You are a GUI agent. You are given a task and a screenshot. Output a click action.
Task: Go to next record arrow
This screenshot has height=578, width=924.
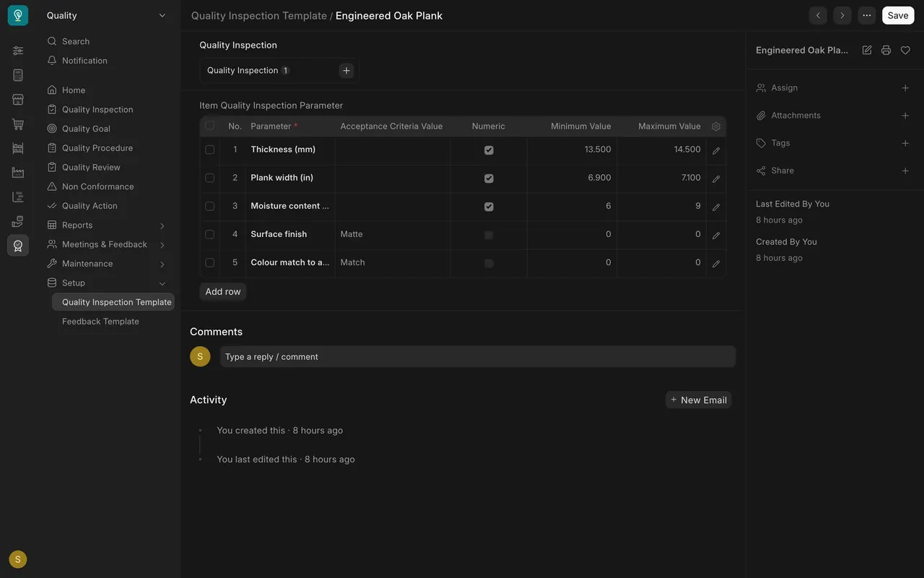(x=842, y=15)
